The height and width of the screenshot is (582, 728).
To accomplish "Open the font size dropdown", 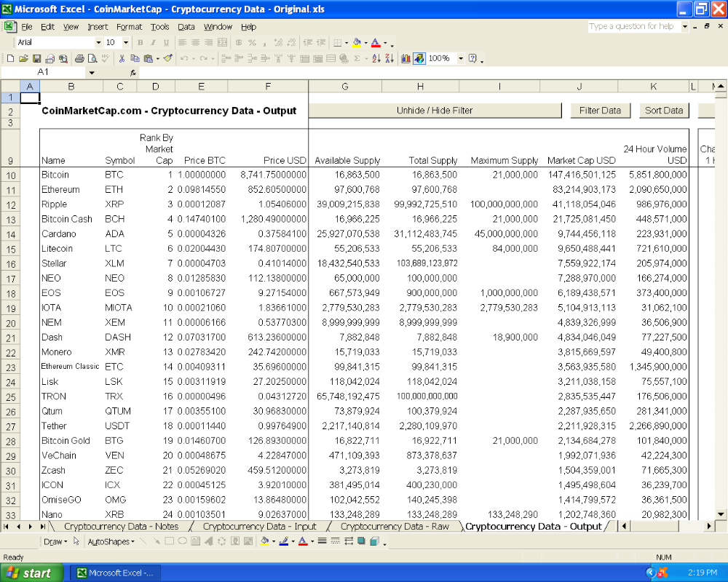I will pos(126,43).
